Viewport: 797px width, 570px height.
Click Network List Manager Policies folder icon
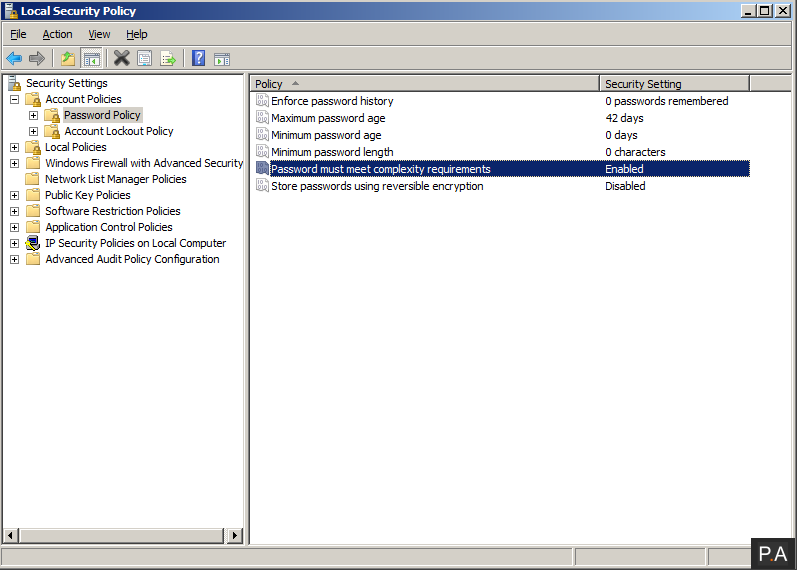[33, 179]
